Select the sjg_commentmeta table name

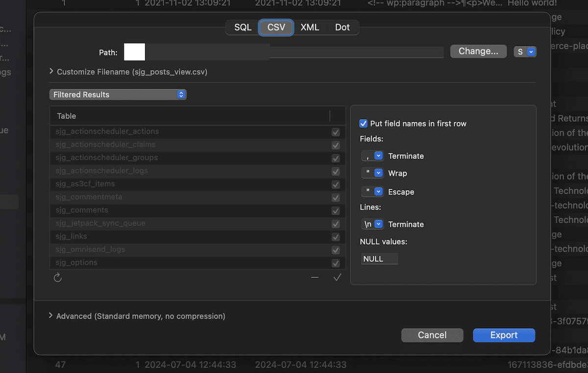[x=89, y=197]
